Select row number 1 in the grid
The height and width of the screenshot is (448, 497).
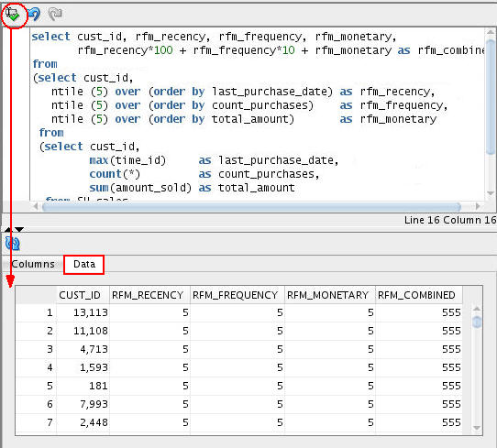36,312
